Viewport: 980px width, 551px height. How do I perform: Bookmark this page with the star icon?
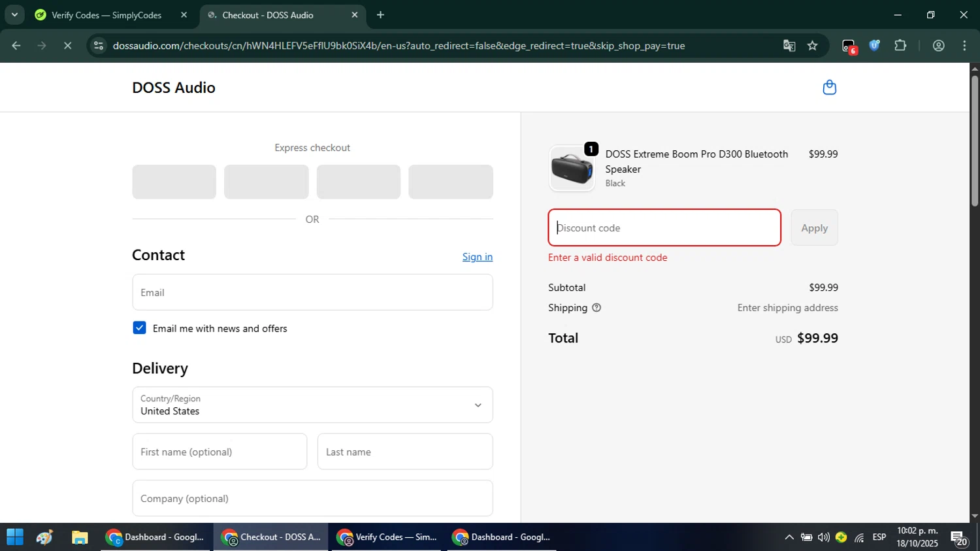(812, 46)
